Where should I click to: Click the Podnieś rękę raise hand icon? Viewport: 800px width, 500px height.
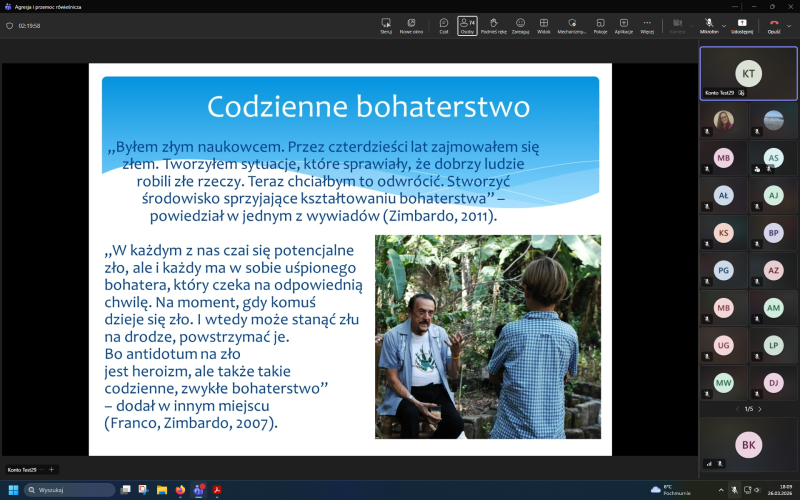click(493, 25)
